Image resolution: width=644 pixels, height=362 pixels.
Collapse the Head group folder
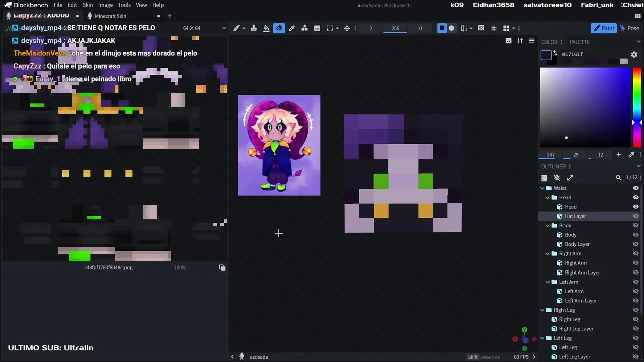click(548, 198)
